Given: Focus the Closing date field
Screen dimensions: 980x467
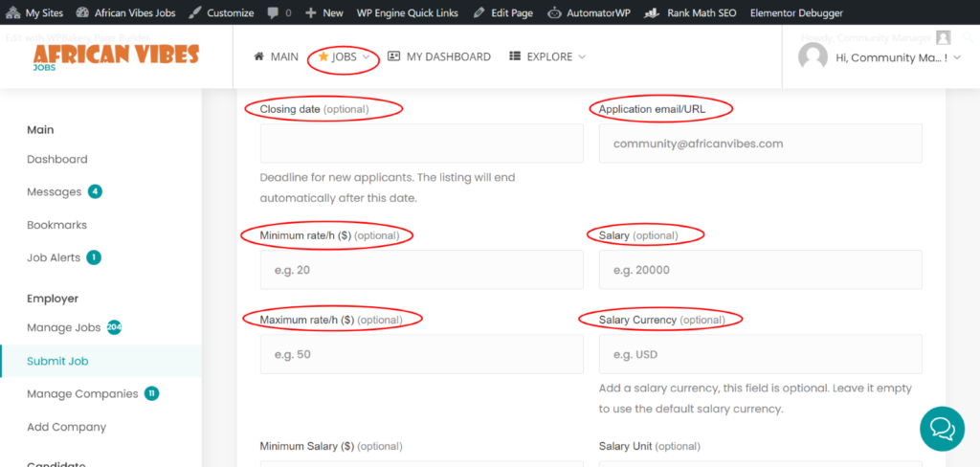Looking at the screenshot, I should click(x=422, y=144).
